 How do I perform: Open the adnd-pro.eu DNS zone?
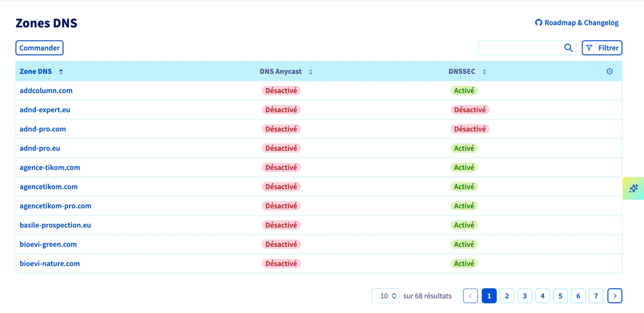coord(40,148)
